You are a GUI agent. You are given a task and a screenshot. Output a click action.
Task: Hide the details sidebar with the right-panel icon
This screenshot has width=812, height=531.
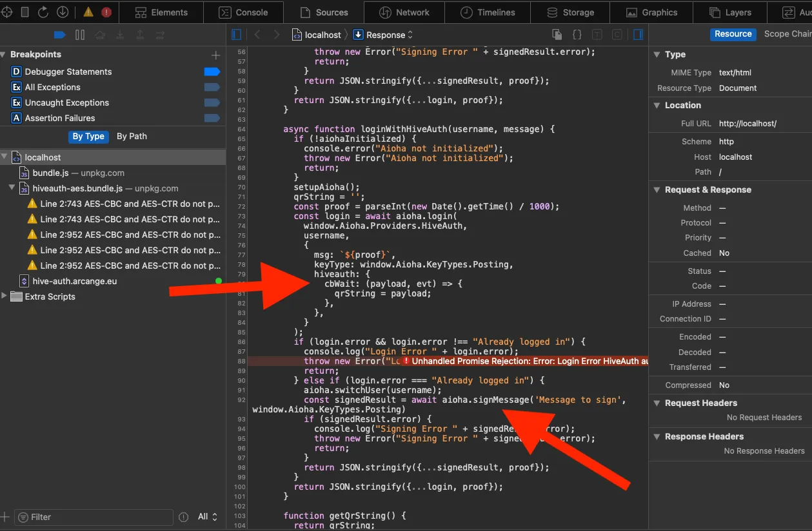[x=638, y=35]
